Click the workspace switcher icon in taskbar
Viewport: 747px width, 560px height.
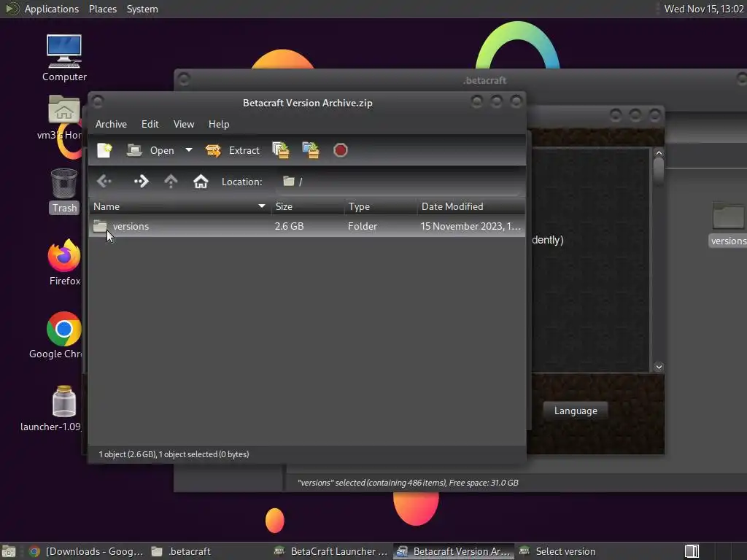pos(692,551)
